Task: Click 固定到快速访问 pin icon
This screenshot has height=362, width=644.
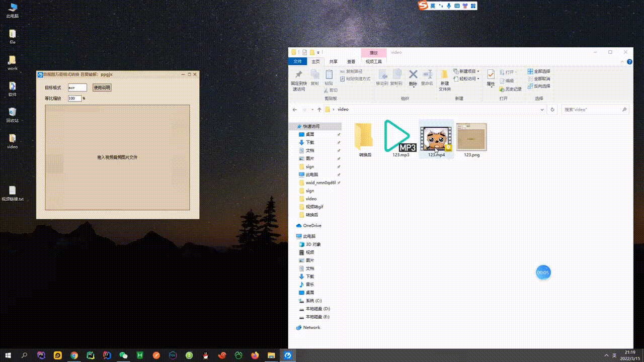Action: point(299,76)
